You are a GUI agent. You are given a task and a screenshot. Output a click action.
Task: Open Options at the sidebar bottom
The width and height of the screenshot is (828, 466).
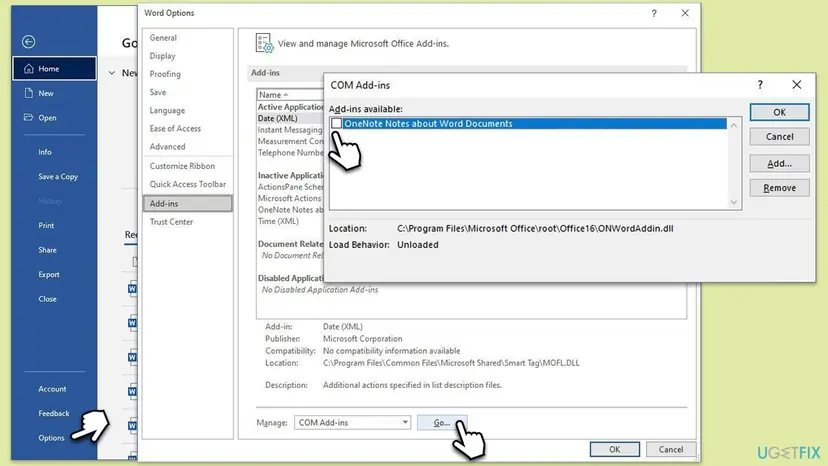click(x=51, y=438)
